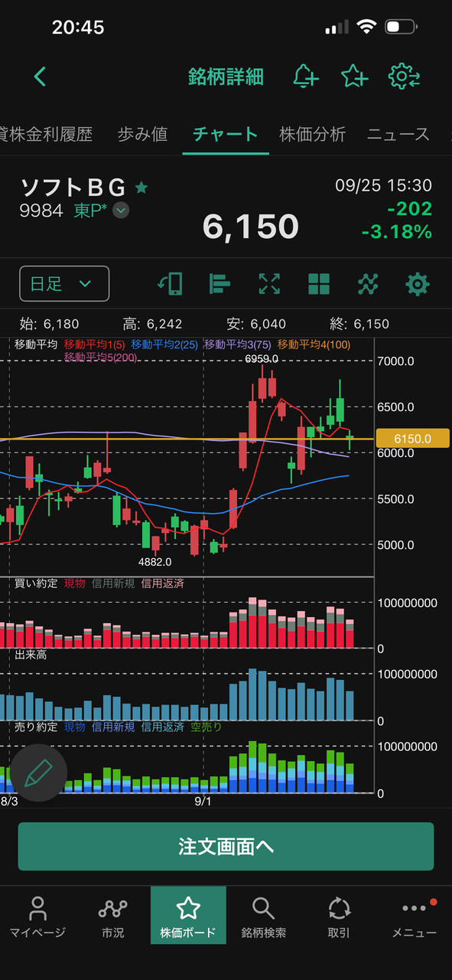Open technical indicators zigzag line icon
452x980 pixels.
click(368, 284)
